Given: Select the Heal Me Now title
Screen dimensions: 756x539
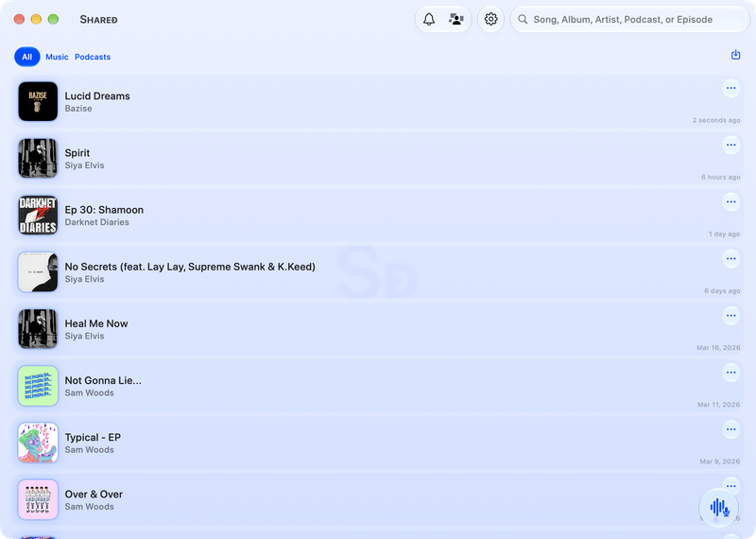Looking at the screenshot, I should [x=96, y=323].
